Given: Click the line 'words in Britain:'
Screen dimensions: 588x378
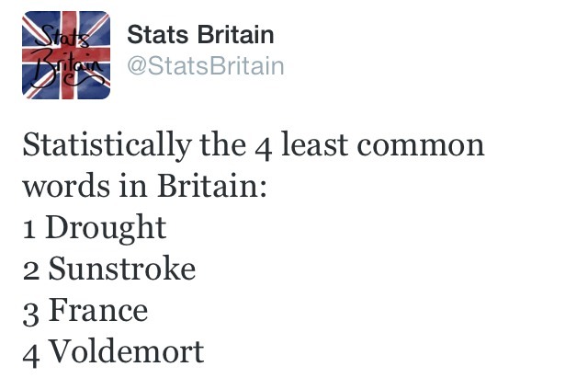Looking at the screenshot, I should (x=145, y=186).
